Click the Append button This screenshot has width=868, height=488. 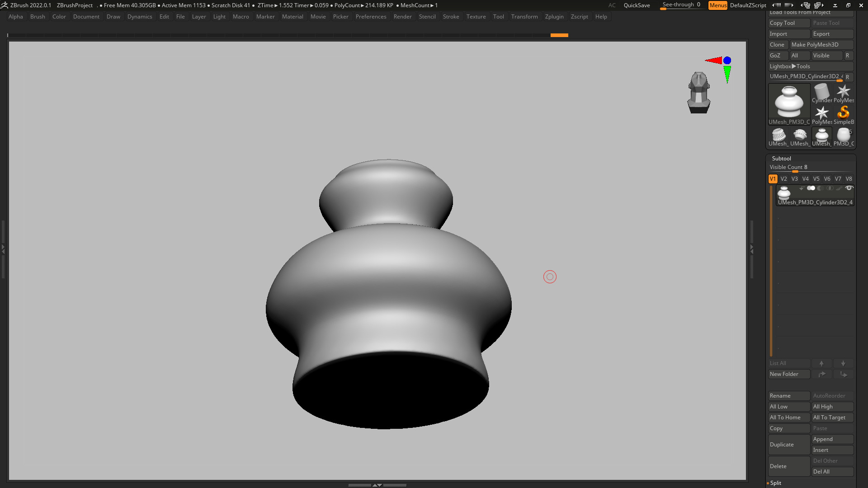[x=832, y=439]
